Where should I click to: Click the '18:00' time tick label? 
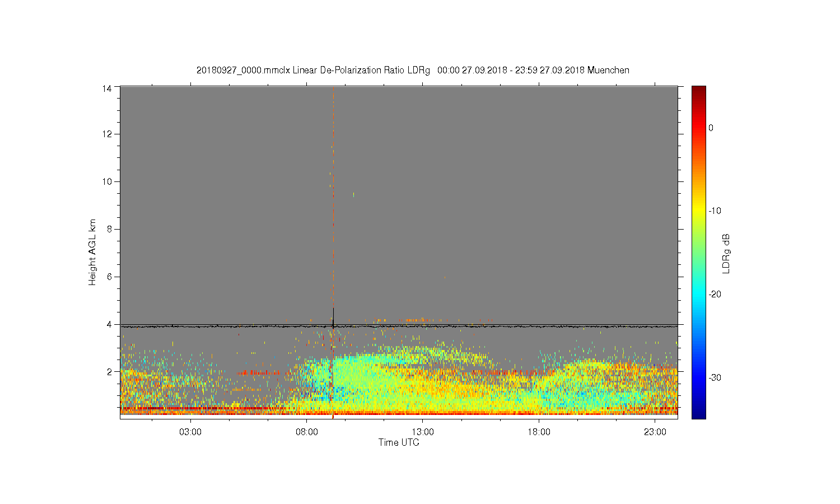[539, 432]
